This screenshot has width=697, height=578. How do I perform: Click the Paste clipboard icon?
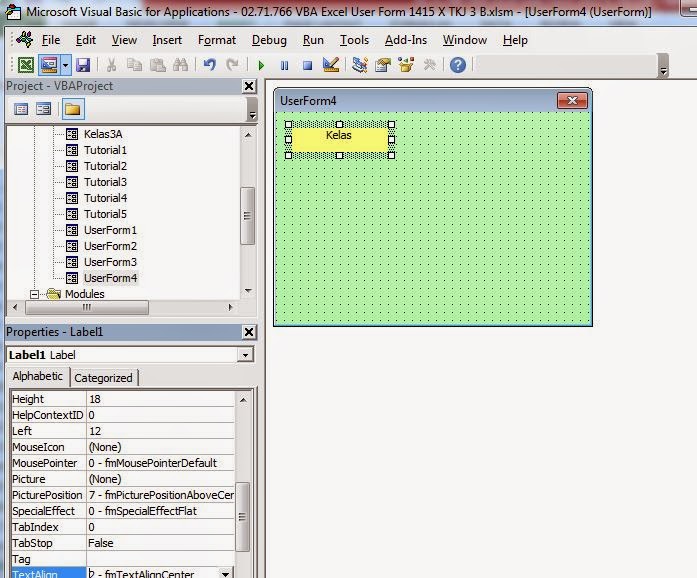pos(157,65)
